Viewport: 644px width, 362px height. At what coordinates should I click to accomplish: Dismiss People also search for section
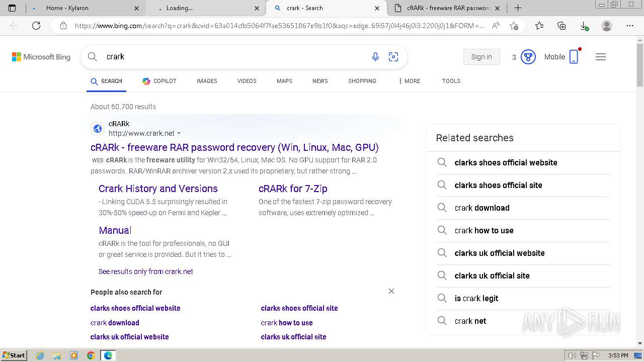(x=391, y=291)
